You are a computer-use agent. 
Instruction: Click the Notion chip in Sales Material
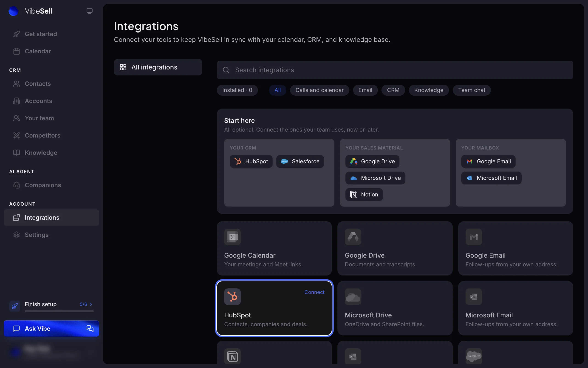364,195
